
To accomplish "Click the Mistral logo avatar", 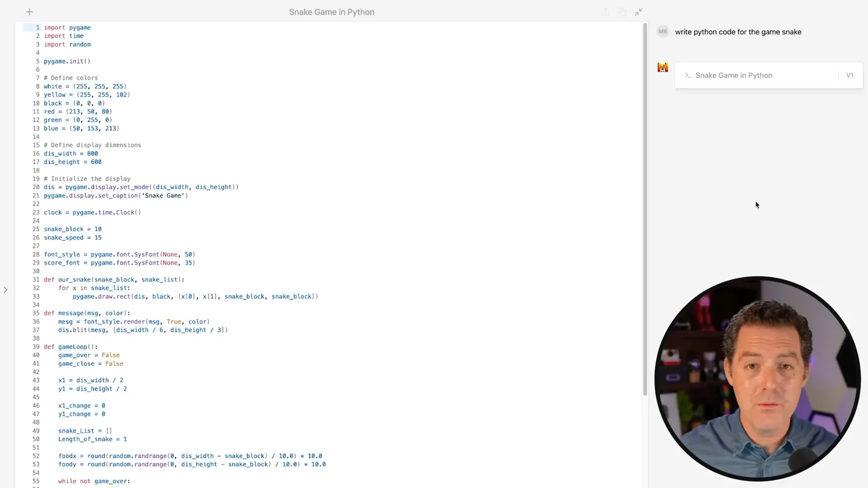I will (x=662, y=67).
